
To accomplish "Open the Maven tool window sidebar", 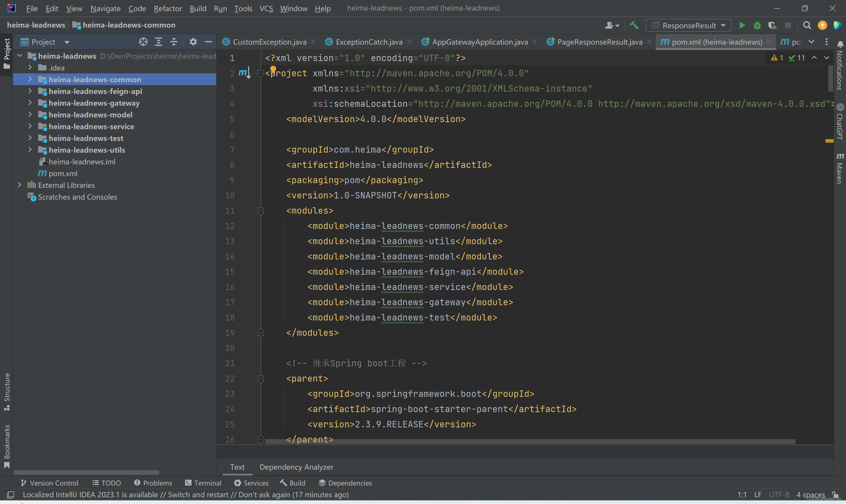I will point(840,168).
